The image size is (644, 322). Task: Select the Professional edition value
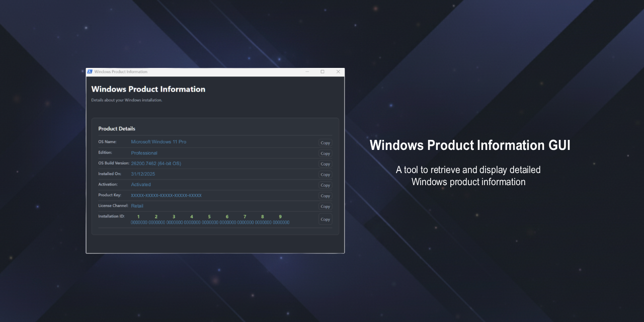(144, 153)
